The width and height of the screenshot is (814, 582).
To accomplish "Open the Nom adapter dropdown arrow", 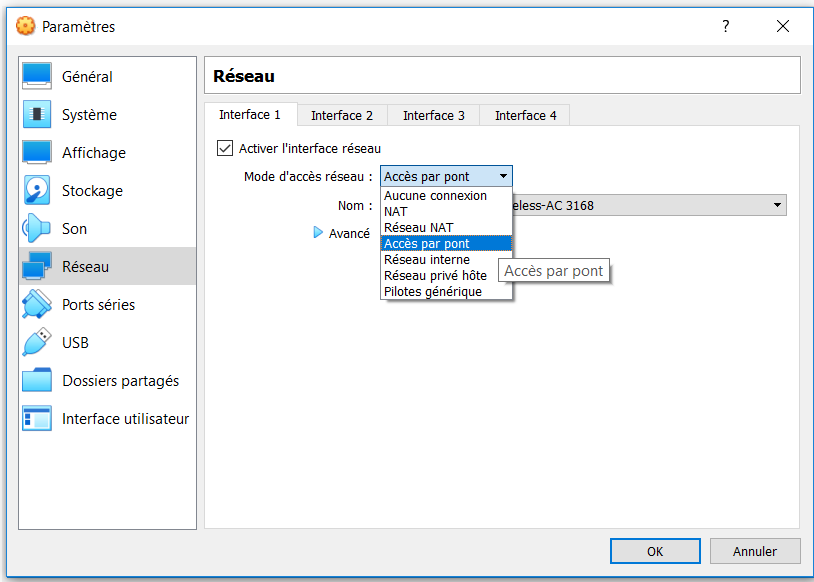I will tap(777, 205).
